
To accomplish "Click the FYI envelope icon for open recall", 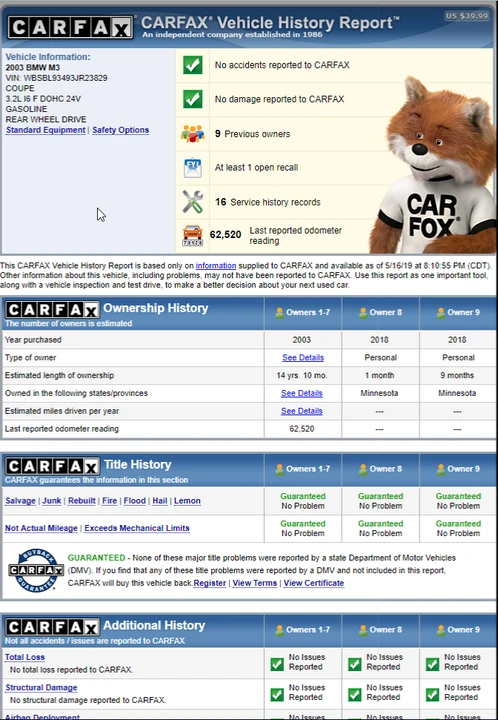I will point(192,168).
